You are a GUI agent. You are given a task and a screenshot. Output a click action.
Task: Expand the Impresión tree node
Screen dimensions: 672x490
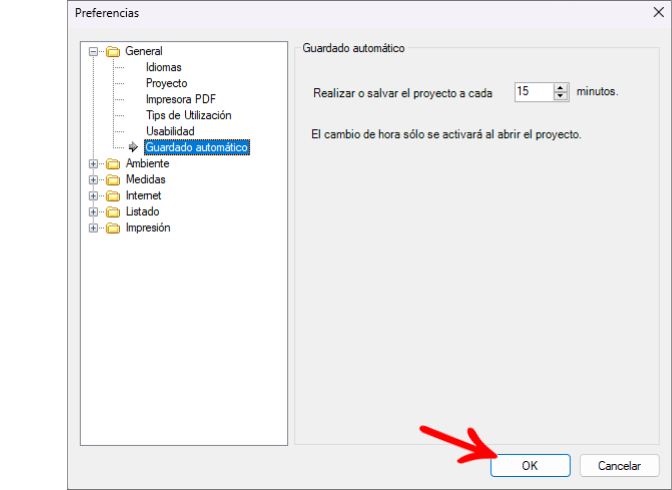click(x=93, y=228)
